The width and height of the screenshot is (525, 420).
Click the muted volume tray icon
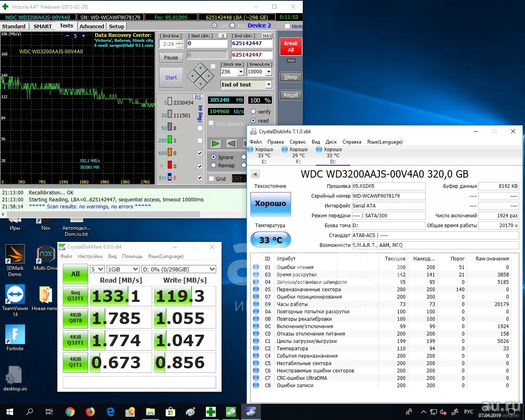coord(443,412)
